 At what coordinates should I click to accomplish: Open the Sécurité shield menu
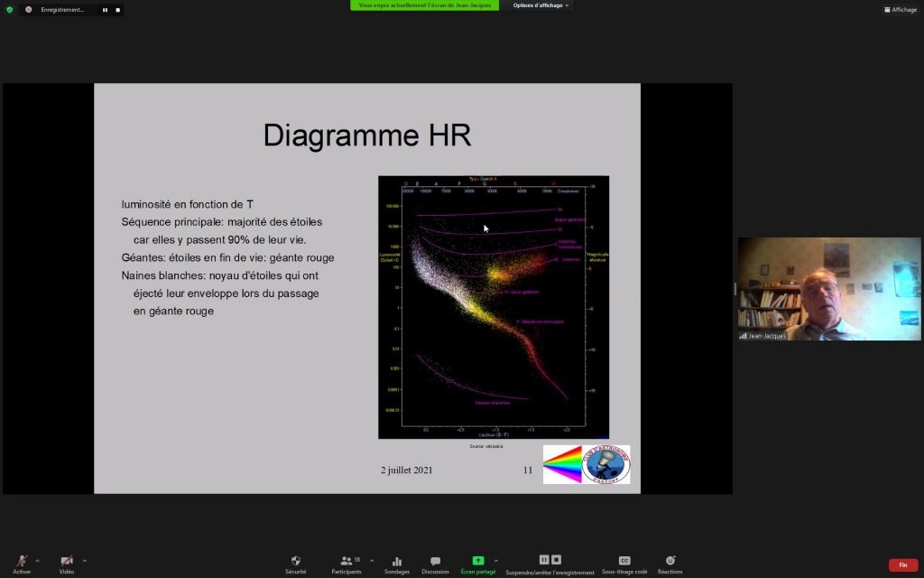(296, 564)
